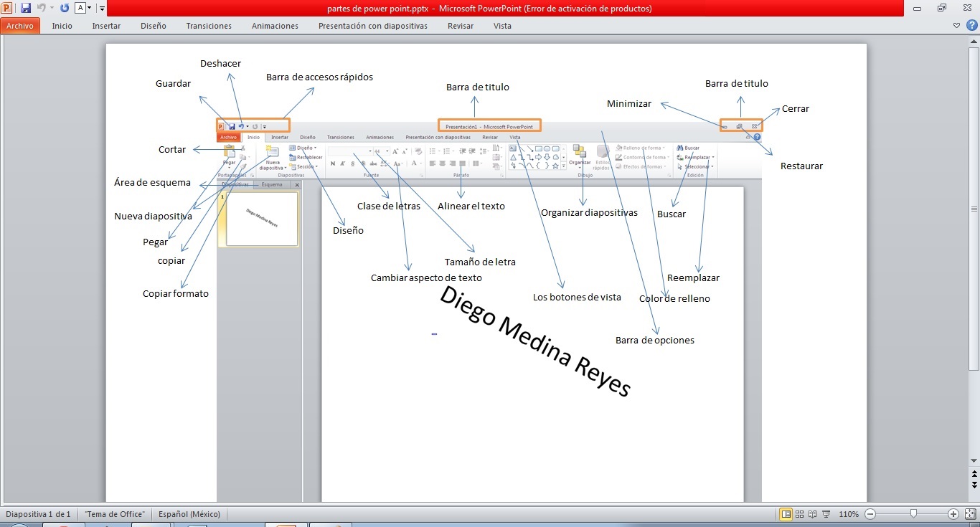Click the zoom slider handle at 110%
Image resolution: width=980 pixels, height=527 pixels.
point(913,513)
